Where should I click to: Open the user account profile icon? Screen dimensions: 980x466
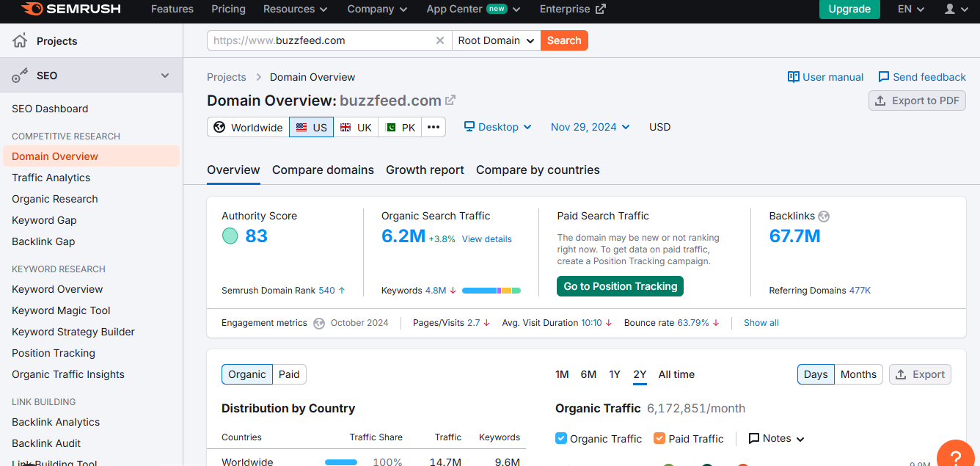pyautogui.click(x=950, y=9)
